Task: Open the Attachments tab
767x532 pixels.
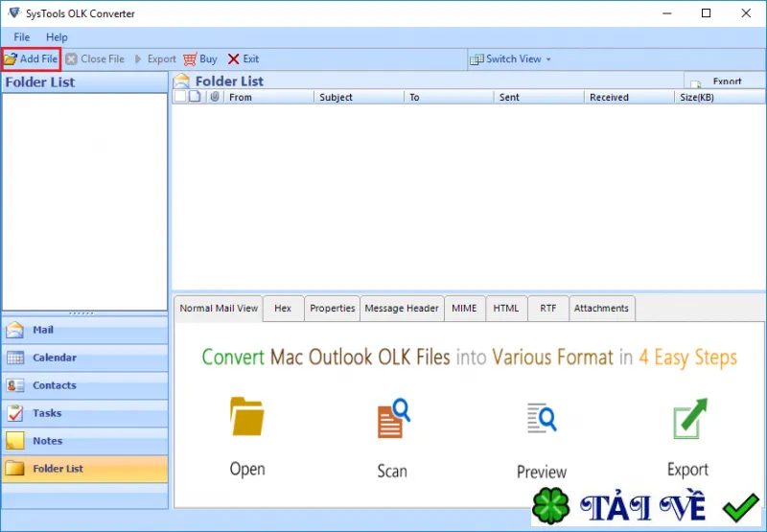Action: tap(601, 309)
